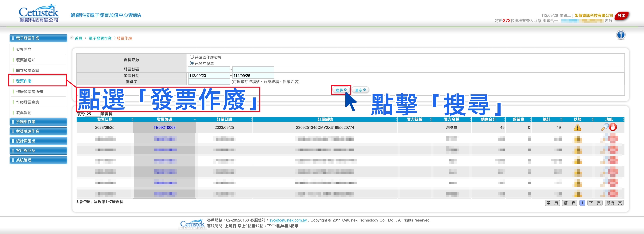This screenshot has width=644, height=234.
Task: Open the info help icon
Action: tap(620, 35)
